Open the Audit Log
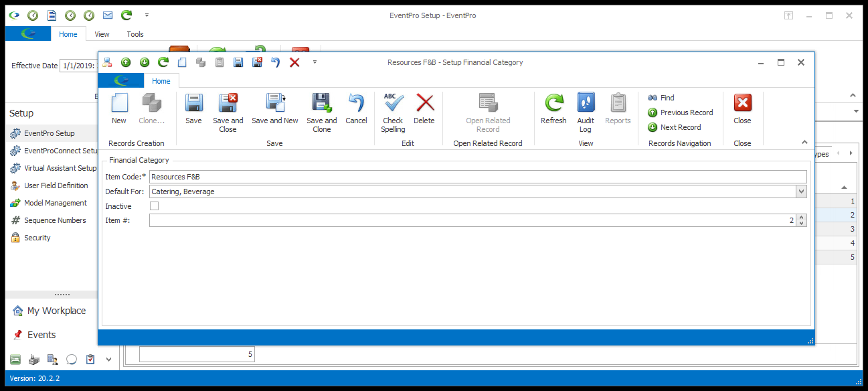 [586, 113]
